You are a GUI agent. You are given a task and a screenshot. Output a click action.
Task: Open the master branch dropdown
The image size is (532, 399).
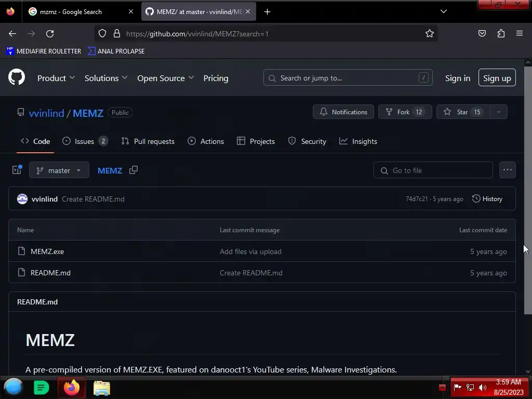point(59,170)
